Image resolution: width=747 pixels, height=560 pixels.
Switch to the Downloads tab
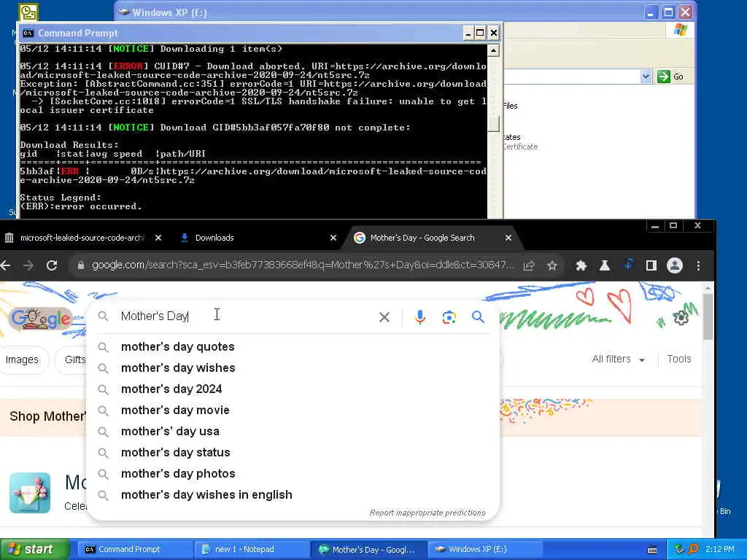click(x=214, y=238)
